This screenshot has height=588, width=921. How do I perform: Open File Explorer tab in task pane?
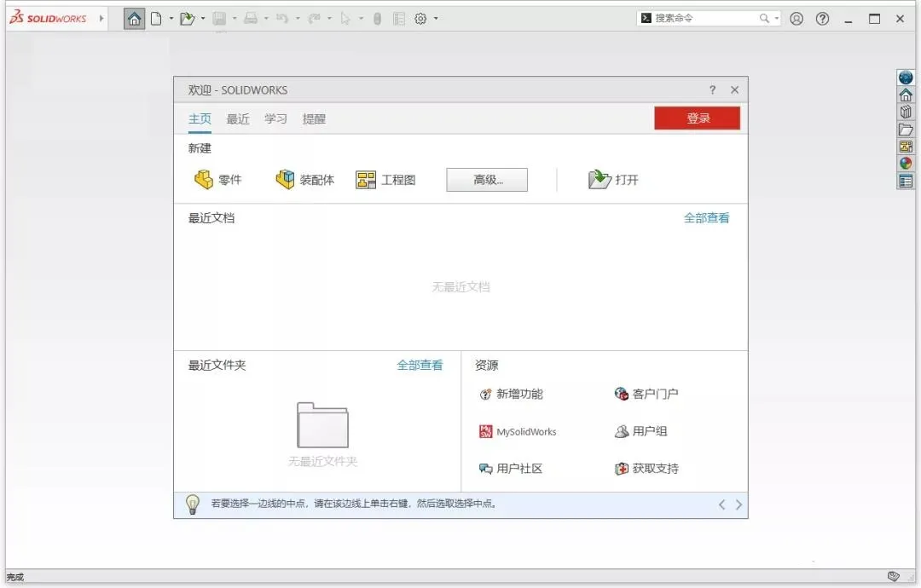tap(906, 130)
